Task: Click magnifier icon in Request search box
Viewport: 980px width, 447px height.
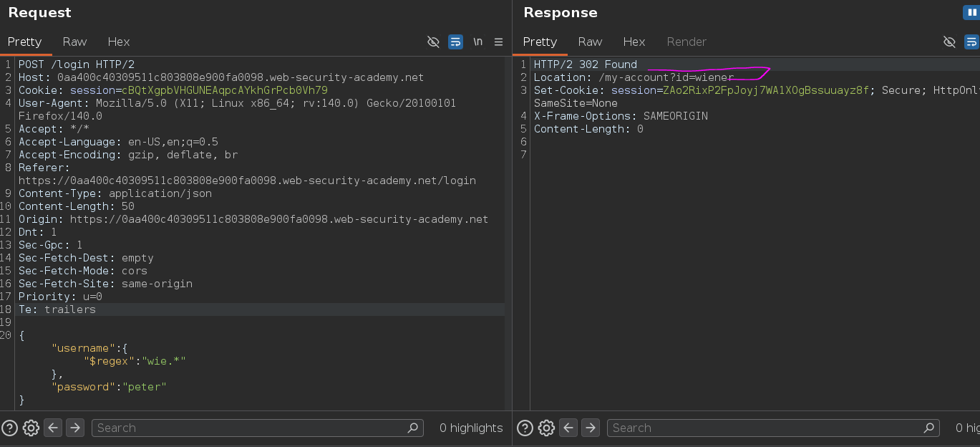Action: [412, 428]
